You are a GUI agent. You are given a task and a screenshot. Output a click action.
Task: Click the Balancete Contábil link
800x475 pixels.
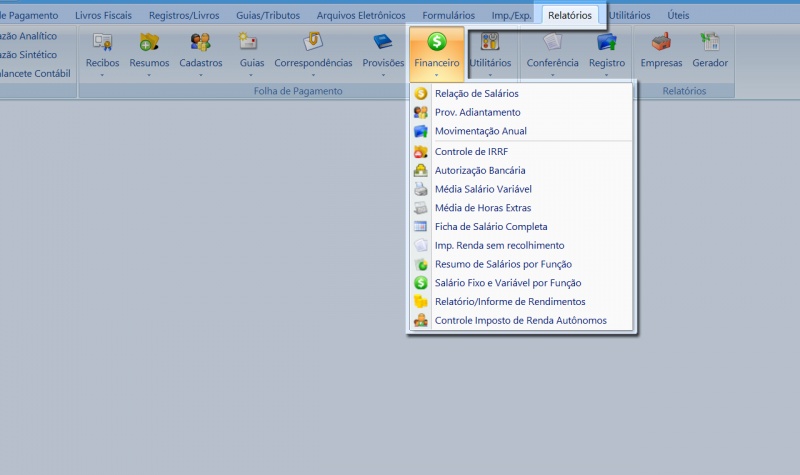pyautogui.click(x=36, y=73)
